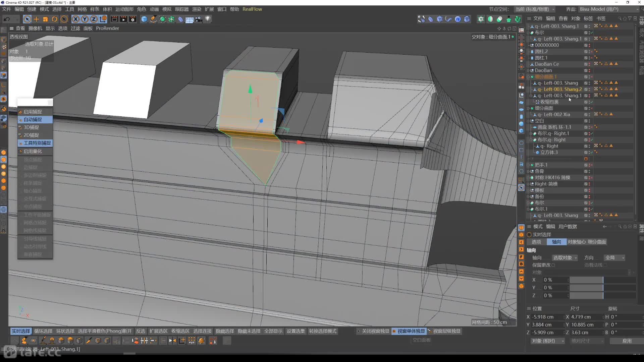
Task: Click 循环选择 button
Action: 43,331
